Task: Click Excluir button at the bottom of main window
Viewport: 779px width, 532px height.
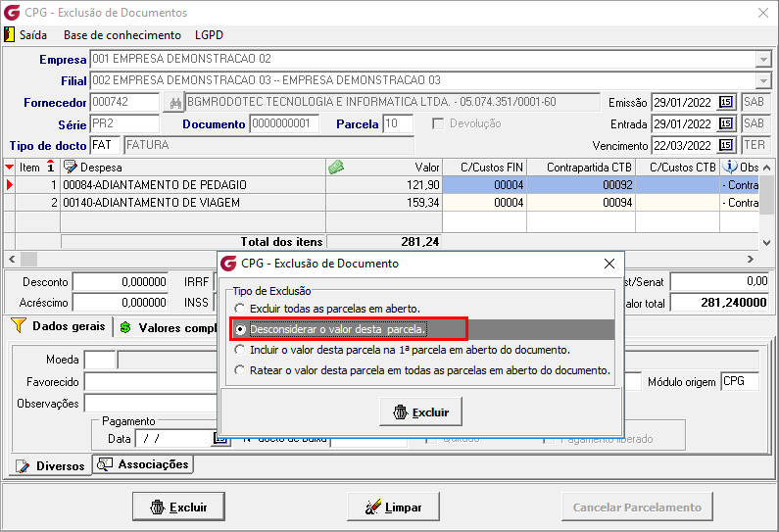Action: pyautogui.click(x=178, y=507)
